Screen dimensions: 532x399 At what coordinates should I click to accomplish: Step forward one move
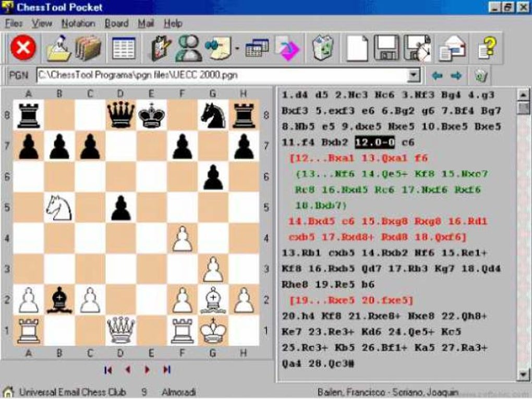click(147, 370)
